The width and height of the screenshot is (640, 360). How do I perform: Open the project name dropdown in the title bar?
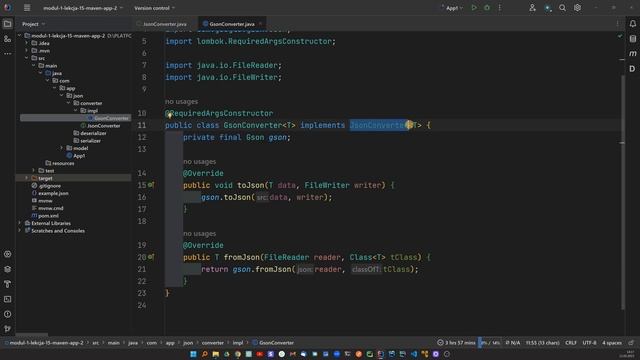pos(83,8)
